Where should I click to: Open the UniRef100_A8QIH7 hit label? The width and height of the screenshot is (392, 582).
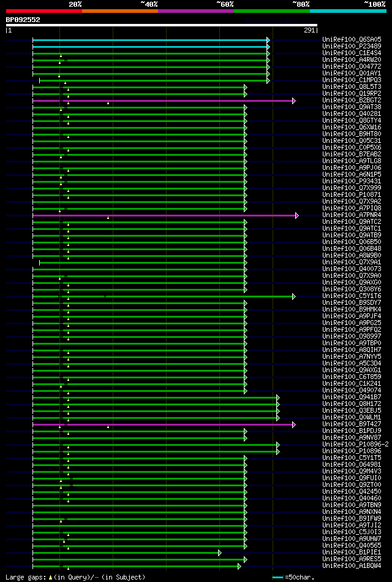coord(352,350)
